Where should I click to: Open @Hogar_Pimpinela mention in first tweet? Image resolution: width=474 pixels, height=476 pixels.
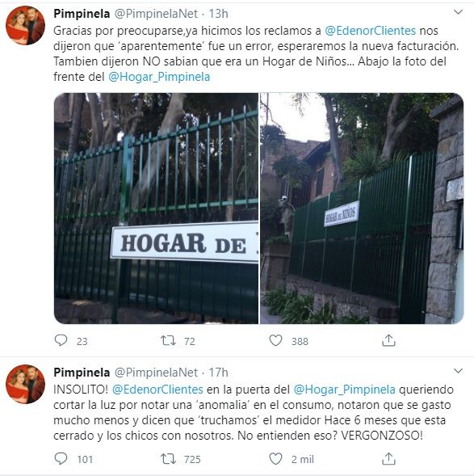click(x=159, y=77)
